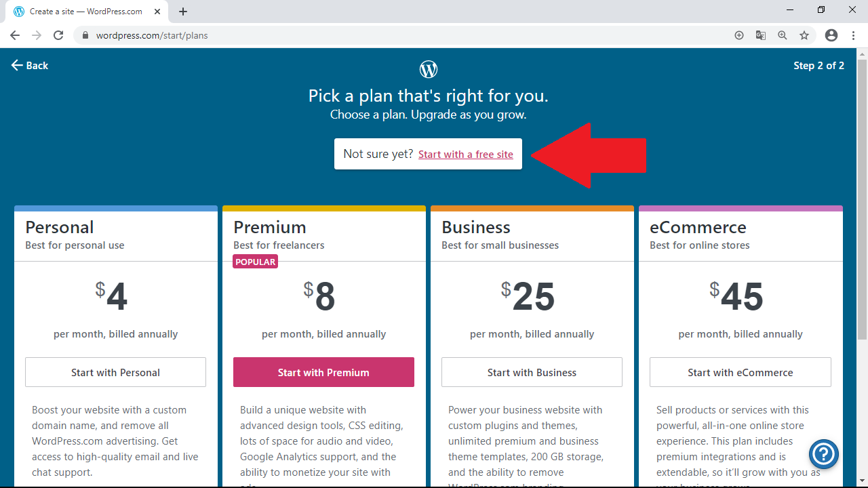
Task: Open the blue help question mark button
Action: tap(824, 454)
